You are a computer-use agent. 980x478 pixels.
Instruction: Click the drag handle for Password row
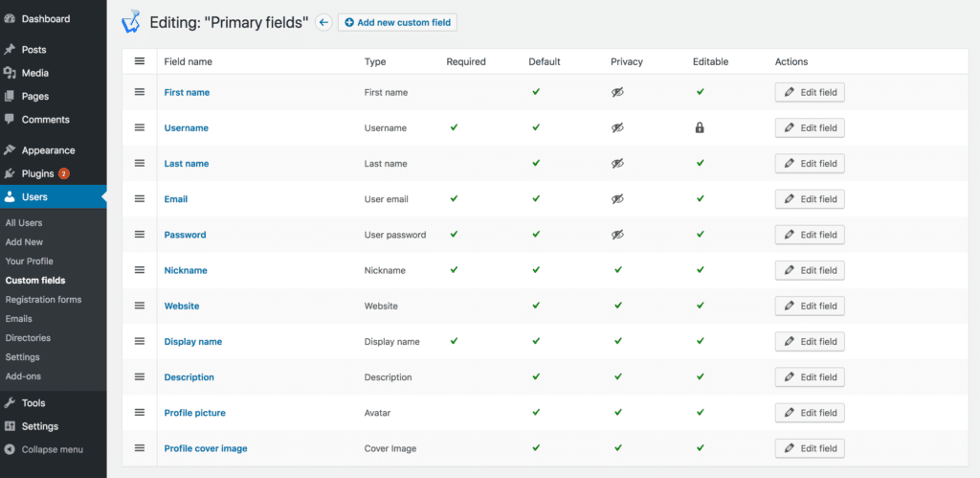pyautogui.click(x=140, y=235)
